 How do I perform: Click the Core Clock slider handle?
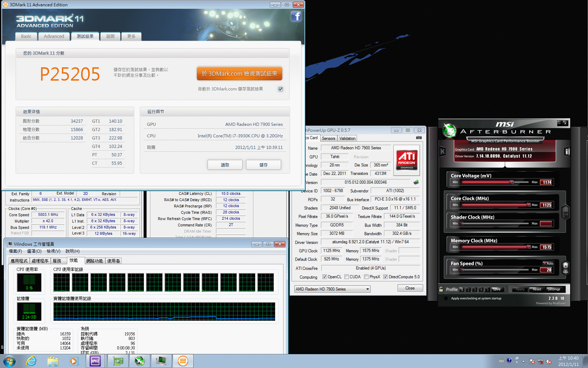(x=528, y=205)
